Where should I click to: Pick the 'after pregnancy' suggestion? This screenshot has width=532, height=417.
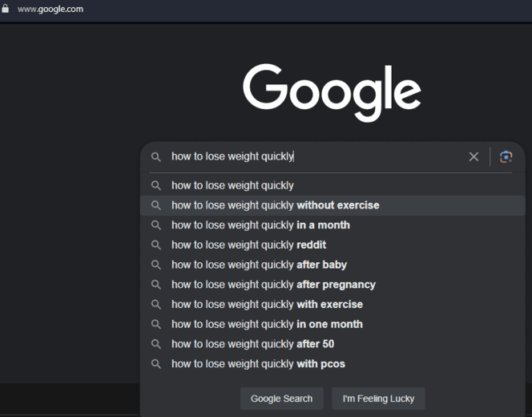(x=332, y=285)
